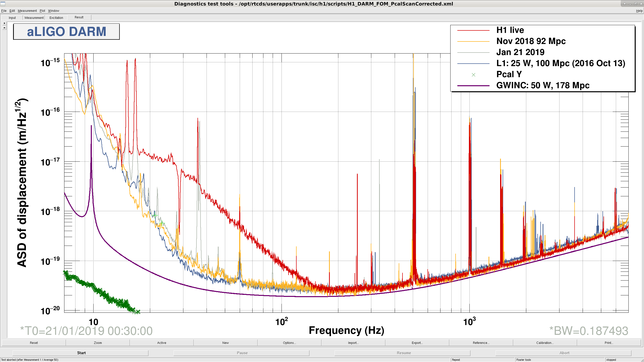Screen dimensions: 644x362
Task: Open the File menu
Action: point(4,11)
